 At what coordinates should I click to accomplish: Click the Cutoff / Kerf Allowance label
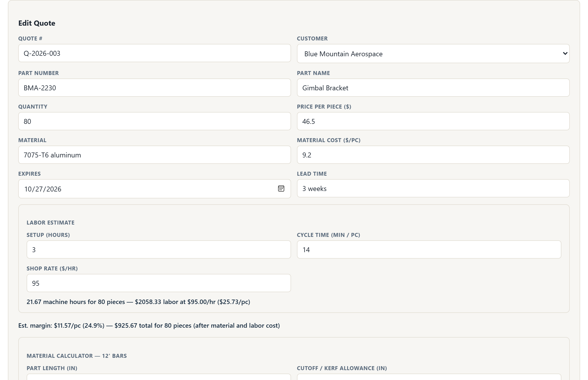(342, 368)
